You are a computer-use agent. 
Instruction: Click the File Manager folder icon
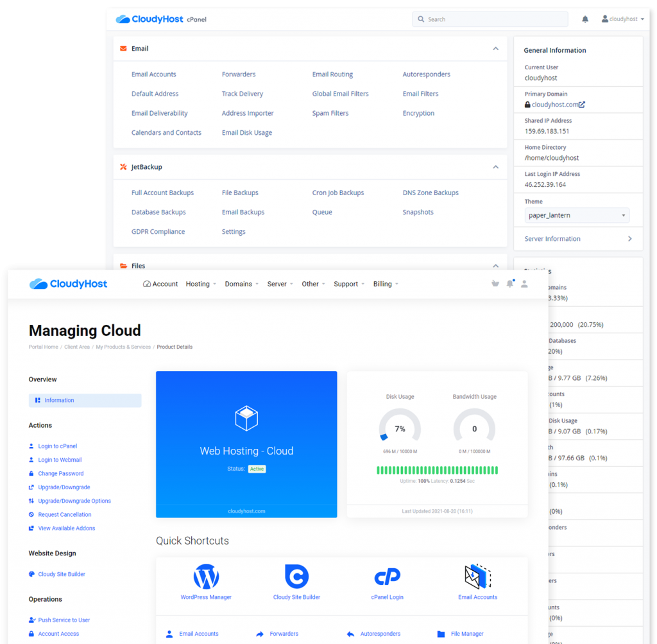(x=441, y=634)
